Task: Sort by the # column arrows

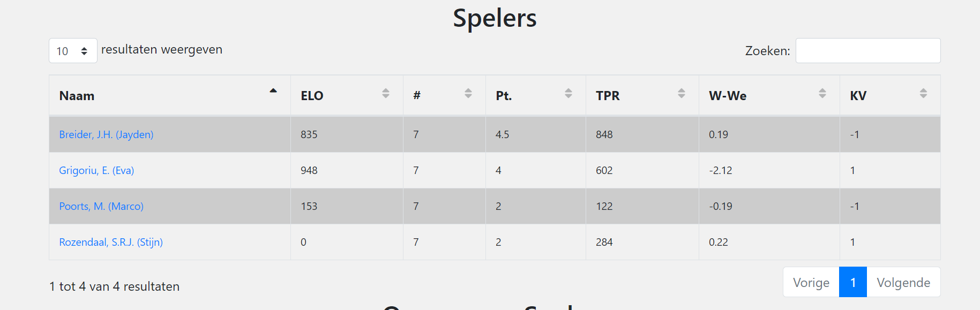Action: click(468, 93)
